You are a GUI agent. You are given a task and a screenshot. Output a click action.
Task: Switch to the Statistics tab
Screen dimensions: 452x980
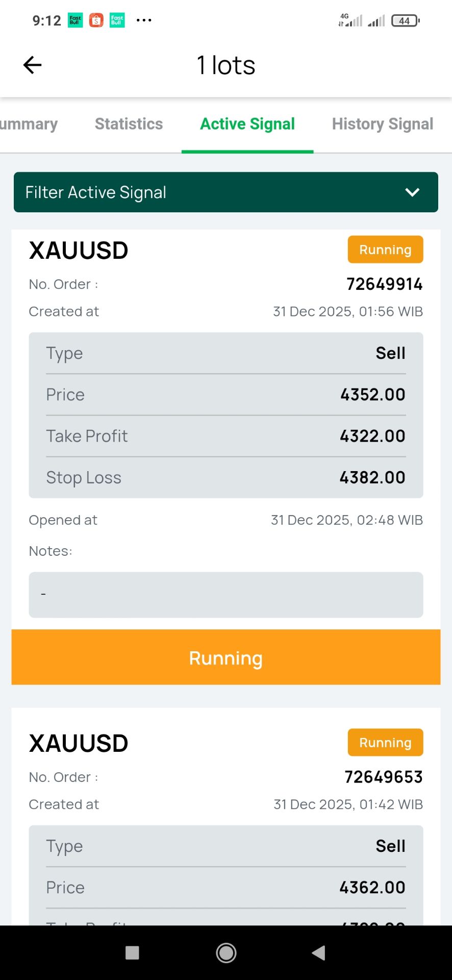tap(129, 124)
